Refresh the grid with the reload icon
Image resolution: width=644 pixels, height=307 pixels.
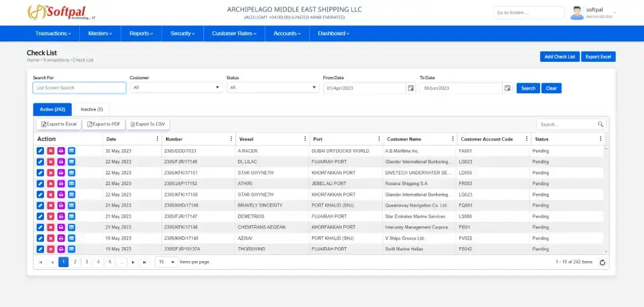point(603,262)
